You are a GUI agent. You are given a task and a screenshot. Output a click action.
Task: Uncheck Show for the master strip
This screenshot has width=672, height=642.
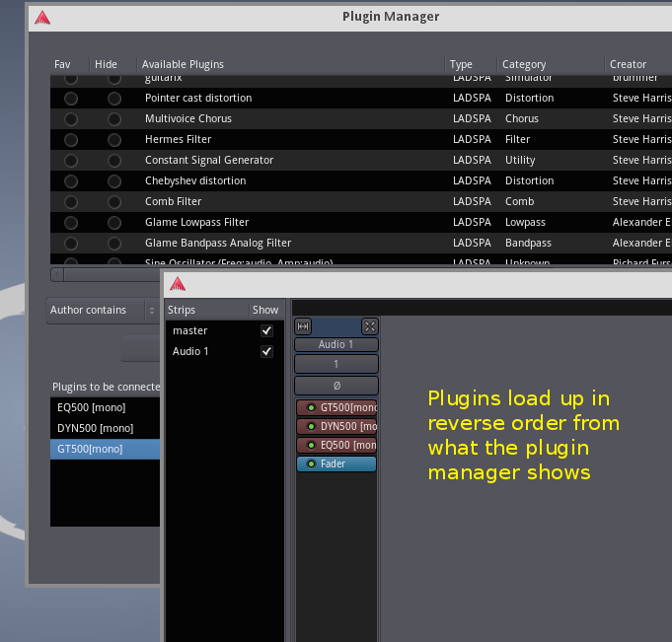(266, 331)
